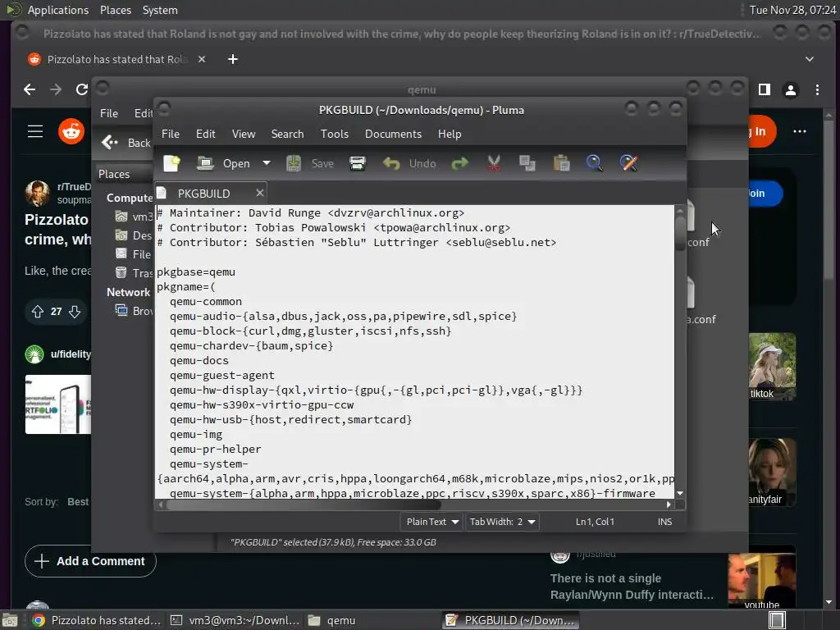
Task: Open the Help menu in Pluma
Action: point(450,134)
